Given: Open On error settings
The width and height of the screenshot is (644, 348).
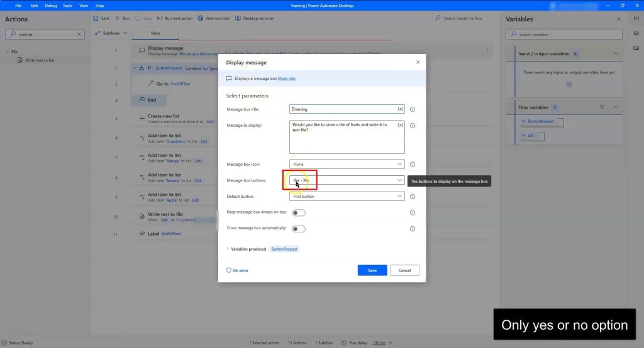Looking at the screenshot, I should 237,271.
